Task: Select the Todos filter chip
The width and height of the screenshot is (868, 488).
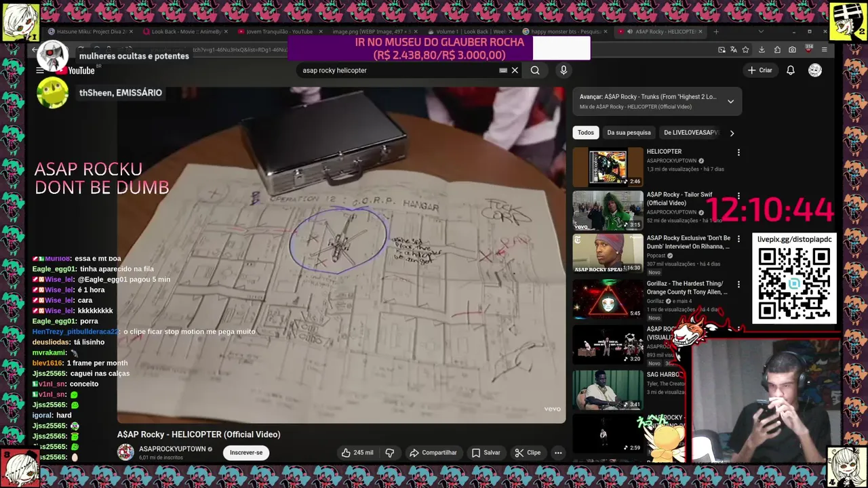Action: [586, 133]
